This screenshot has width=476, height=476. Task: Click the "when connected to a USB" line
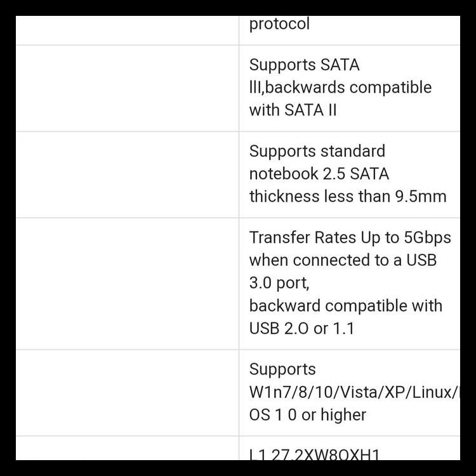(343, 260)
